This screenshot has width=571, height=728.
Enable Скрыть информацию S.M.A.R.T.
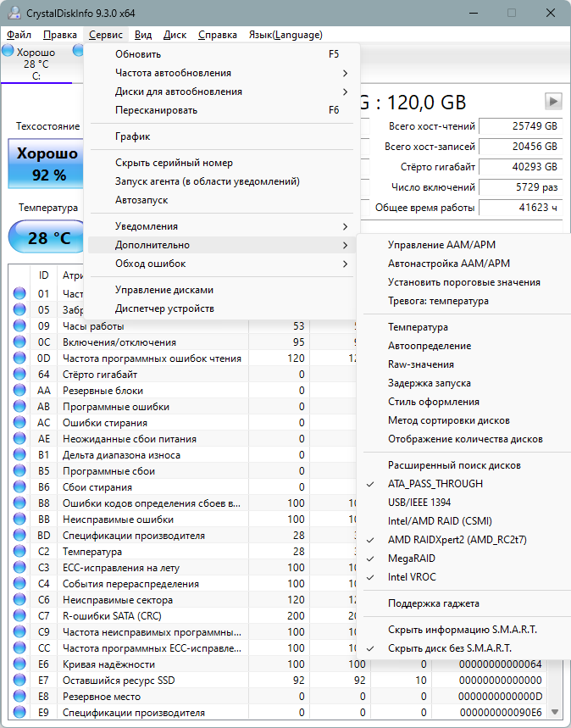(463, 630)
